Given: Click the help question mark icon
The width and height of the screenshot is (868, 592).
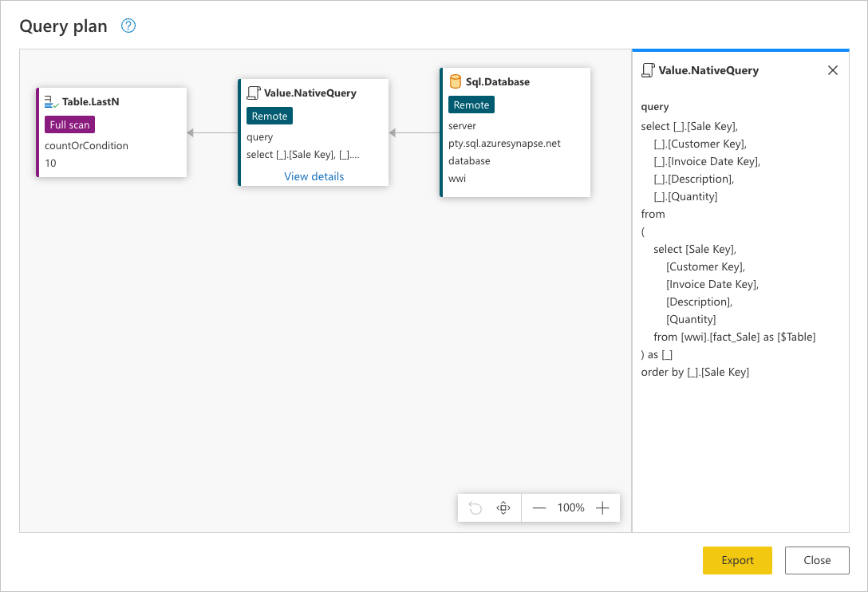Looking at the screenshot, I should (x=128, y=26).
